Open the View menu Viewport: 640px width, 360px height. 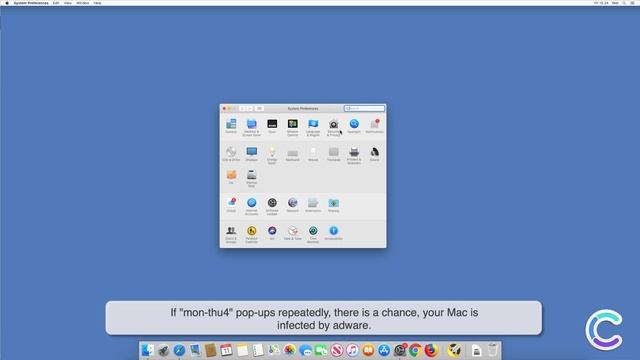(x=68, y=3)
